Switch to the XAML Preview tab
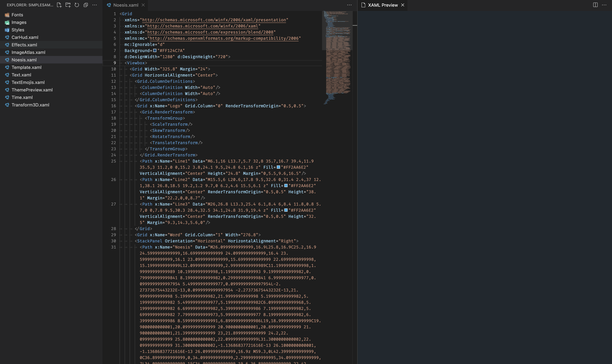 coord(382,5)
